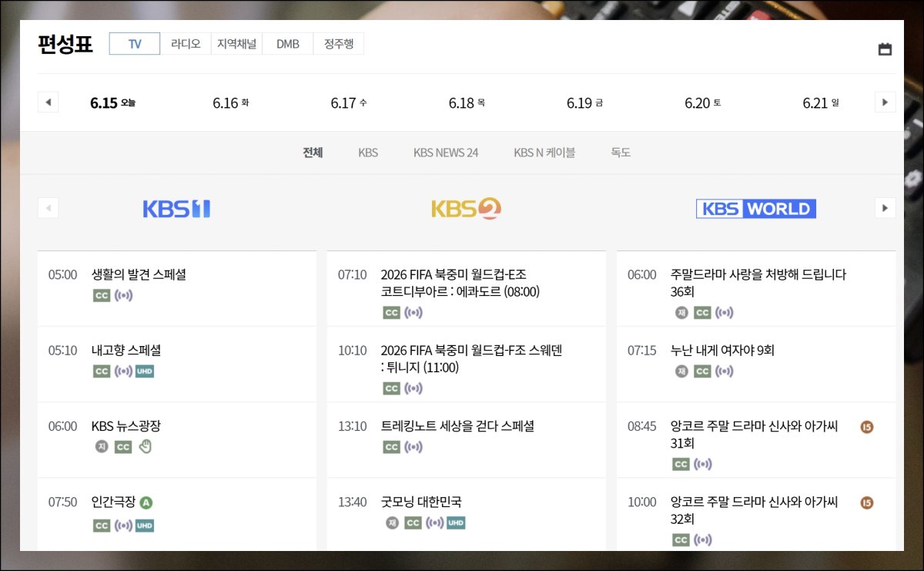Open program 굿모닝 대한민국
924x571 pixels.
click(421, 502)
